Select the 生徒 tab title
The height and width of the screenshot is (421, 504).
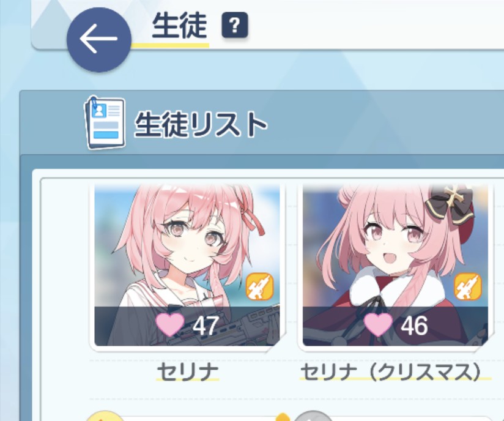click(179, 26)
